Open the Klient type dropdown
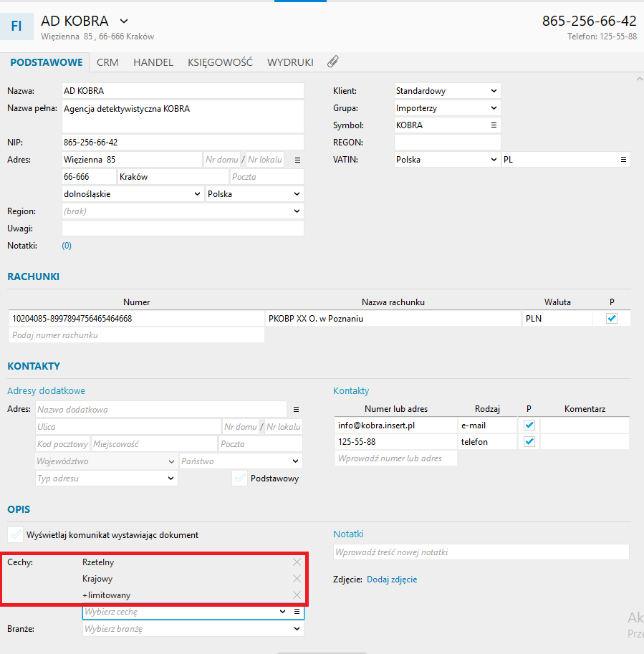 click(447, 91)
